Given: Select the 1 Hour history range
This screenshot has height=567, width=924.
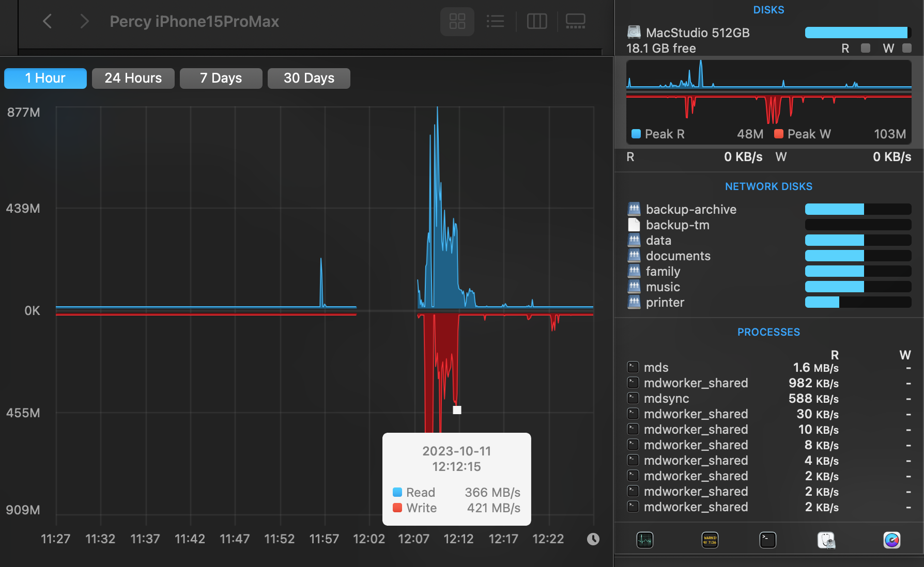Looking at the screenshot, I should coord(45,78).
